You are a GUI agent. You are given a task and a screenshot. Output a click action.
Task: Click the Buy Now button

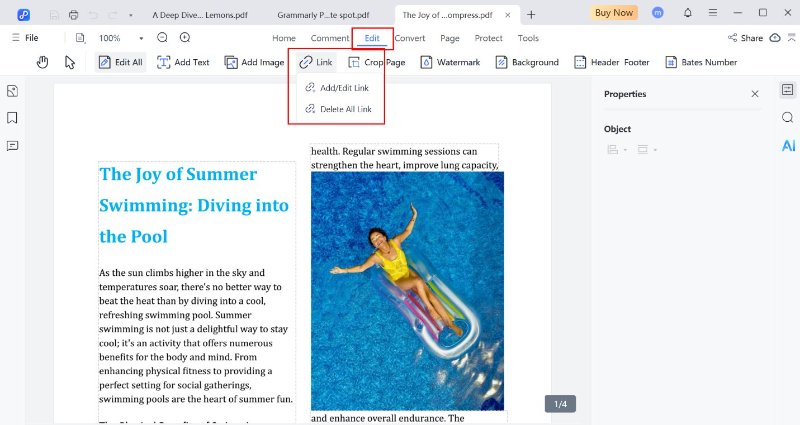click(x=614, y=13)
